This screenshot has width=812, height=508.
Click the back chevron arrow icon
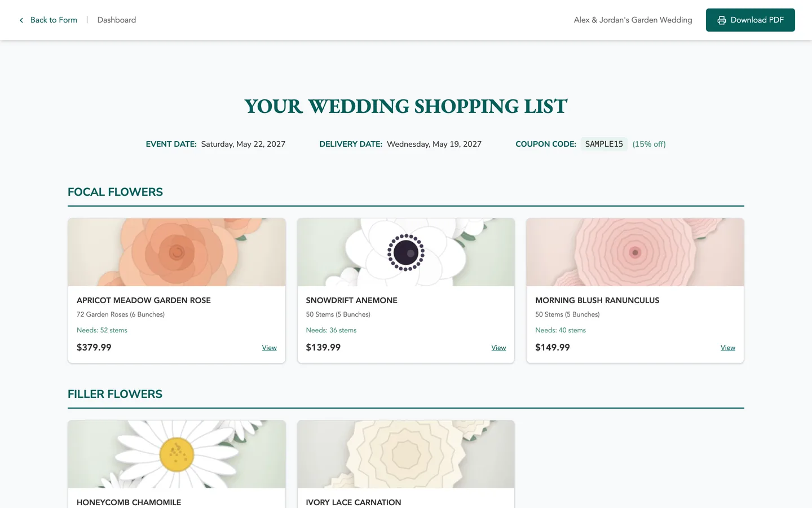pyautogui.click(x=21, y=20)
